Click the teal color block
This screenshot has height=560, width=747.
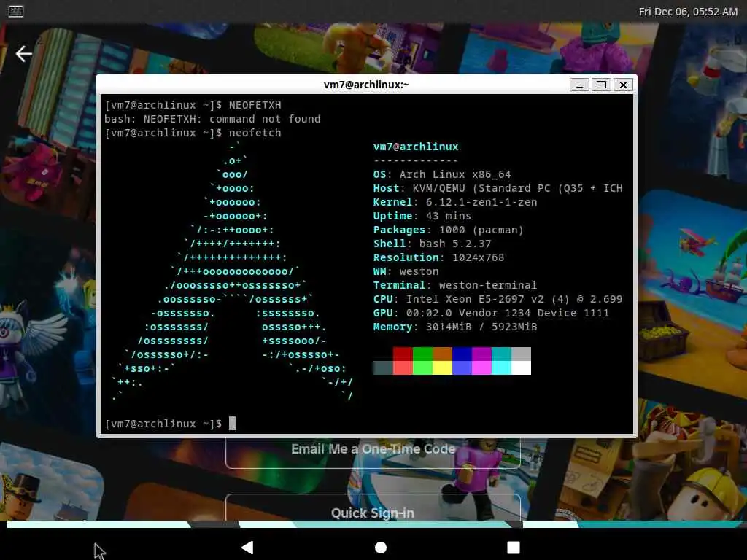(x=501, y=354)
